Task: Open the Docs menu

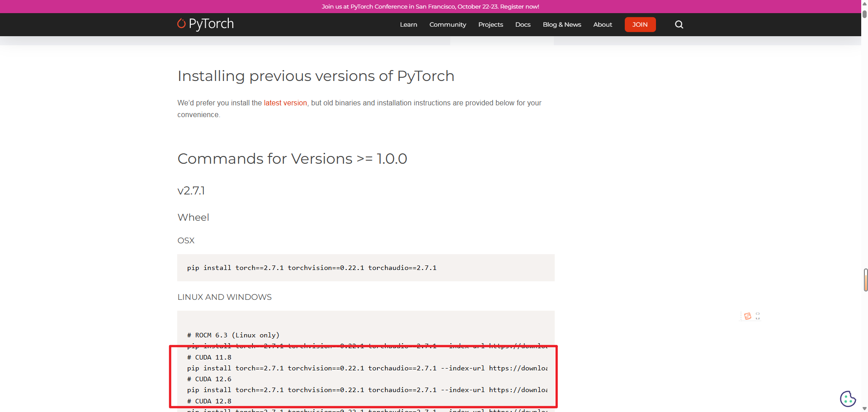Action: pos(523,24)
